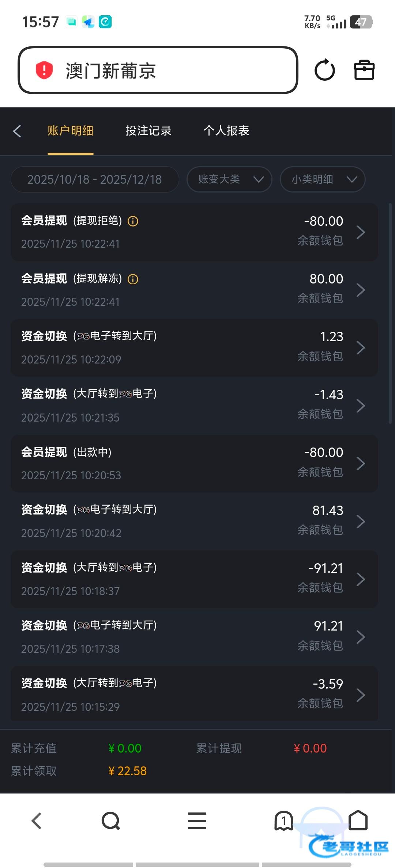The width and height of the screenshot is (395, 868).
Task: Tap the red security shield icon
Action: tap(44, 70)
